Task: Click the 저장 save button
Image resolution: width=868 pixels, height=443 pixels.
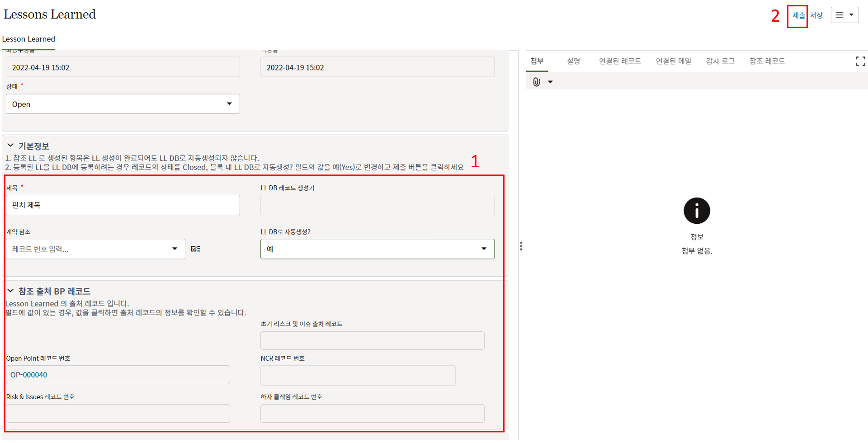Action: (816, 15)
